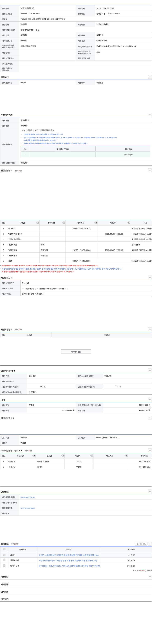Open filter icon in 종료일시 column header
The height and width of the screenshot is (644, 152).
129,223
